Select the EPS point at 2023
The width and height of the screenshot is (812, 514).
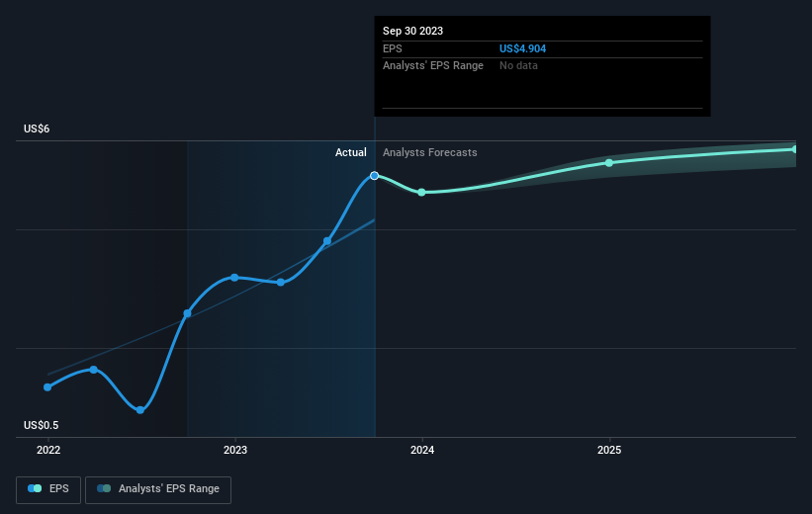pyautogui.click(x=234, y=278)
